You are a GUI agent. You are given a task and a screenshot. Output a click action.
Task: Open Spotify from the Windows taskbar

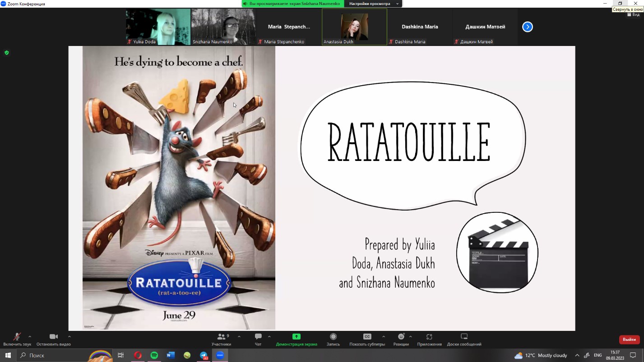154,355
